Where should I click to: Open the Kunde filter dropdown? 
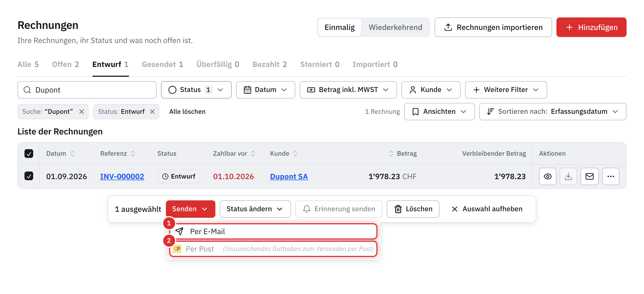tap(431, 90)
